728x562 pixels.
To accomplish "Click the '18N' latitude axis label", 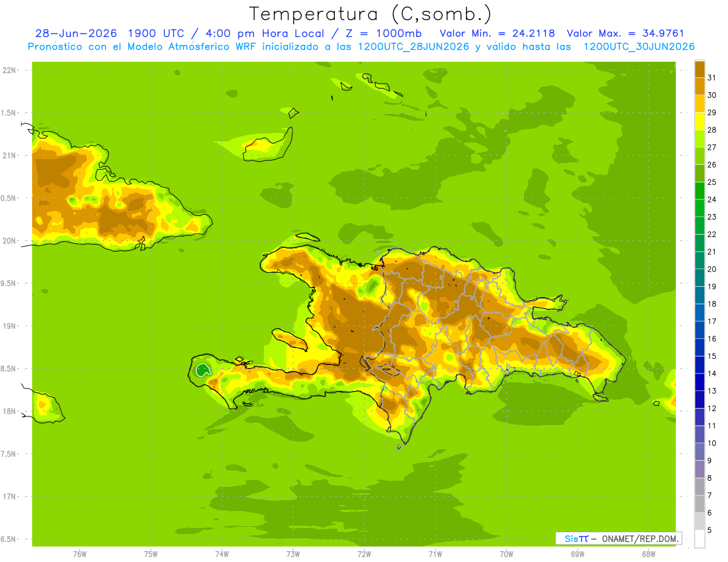I will [10, 411].
